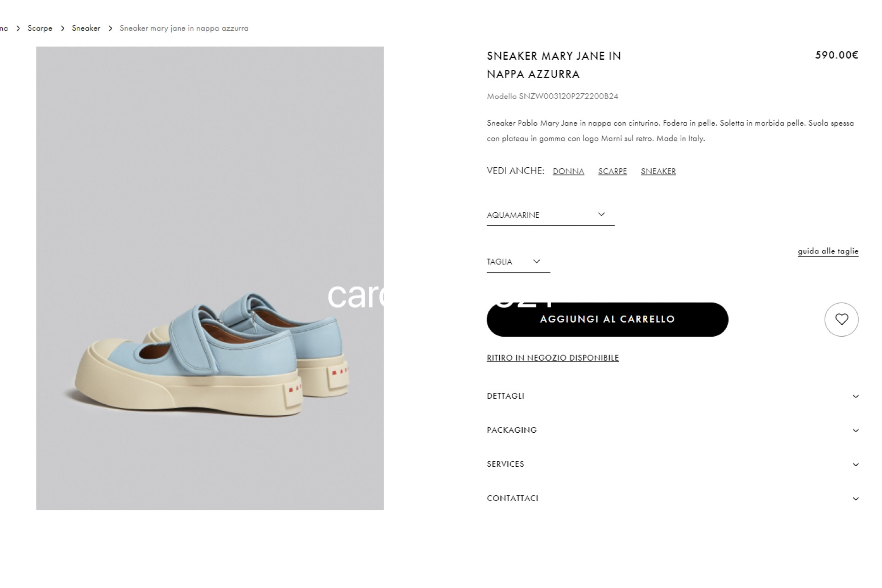The width and height of the screenshot is (882, 588).
Task: Open the Services accordion arrow
Action: (x=855, y=464)
